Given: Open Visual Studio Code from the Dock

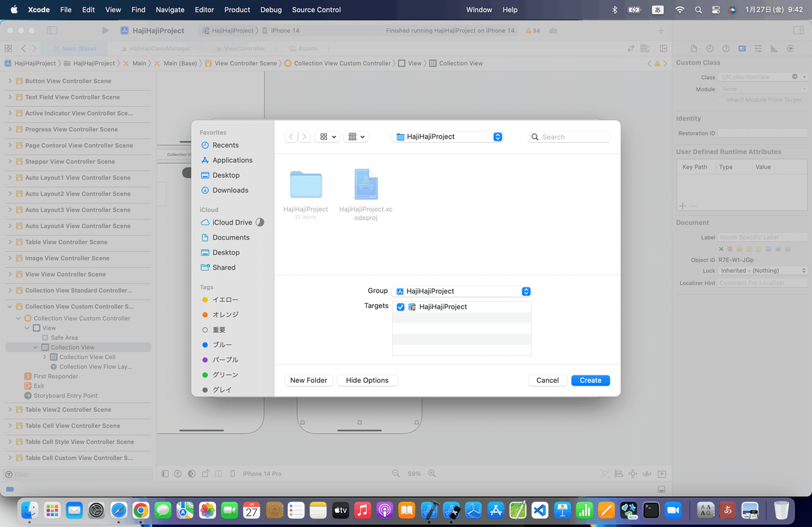Looking at the screenshot, I should 539,509.
